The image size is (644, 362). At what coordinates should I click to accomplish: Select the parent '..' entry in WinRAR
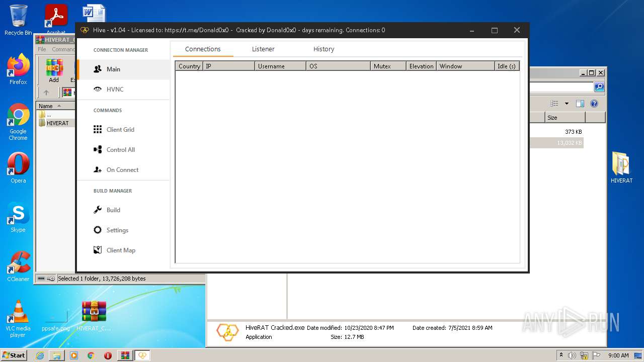coord(45,115)
